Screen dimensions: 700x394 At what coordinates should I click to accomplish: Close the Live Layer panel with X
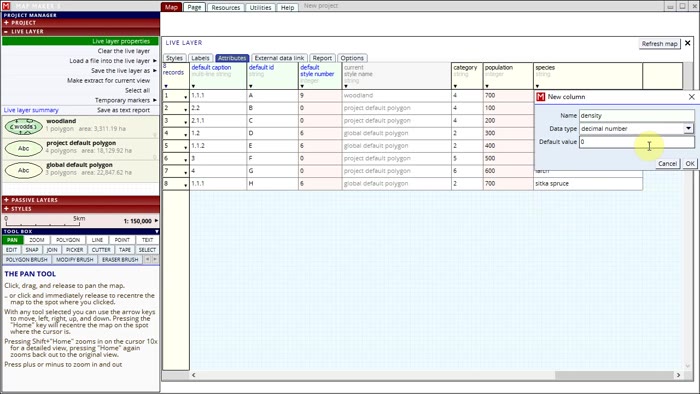[x=688, y=43]
